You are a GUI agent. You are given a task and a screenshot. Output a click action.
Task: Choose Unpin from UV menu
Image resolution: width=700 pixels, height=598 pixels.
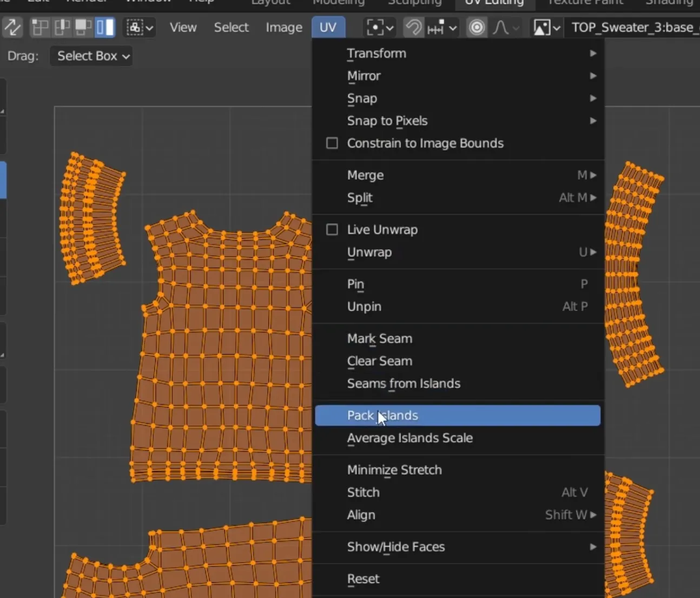point(458,307)
